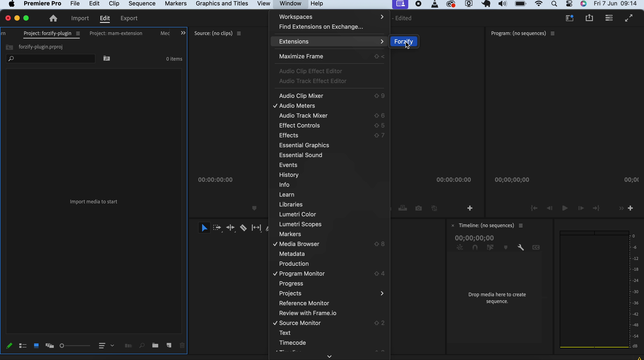The height and width of the screenshot is (360, 644).
Task: Launch the Forzify extension
Action: coord(404,42)
